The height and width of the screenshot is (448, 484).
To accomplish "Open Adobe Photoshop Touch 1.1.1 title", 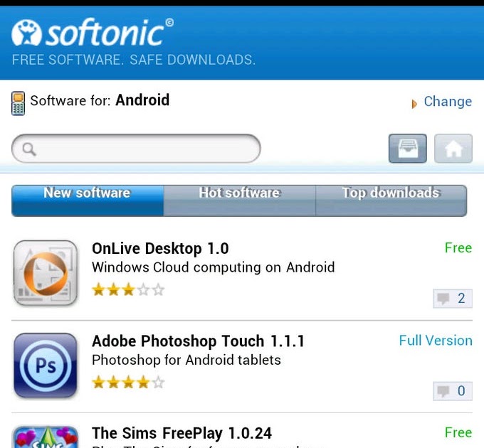I will [198, 341].
